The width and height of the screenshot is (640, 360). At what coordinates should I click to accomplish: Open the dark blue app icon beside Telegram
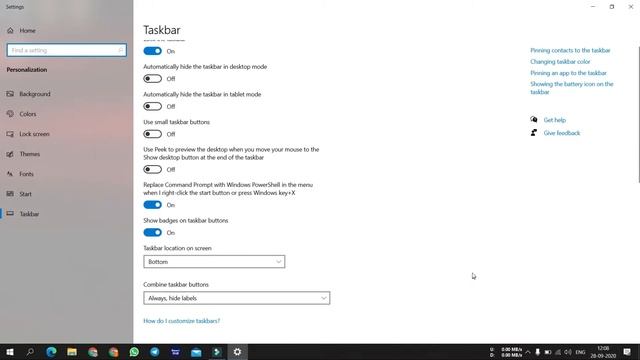[176, 352]
